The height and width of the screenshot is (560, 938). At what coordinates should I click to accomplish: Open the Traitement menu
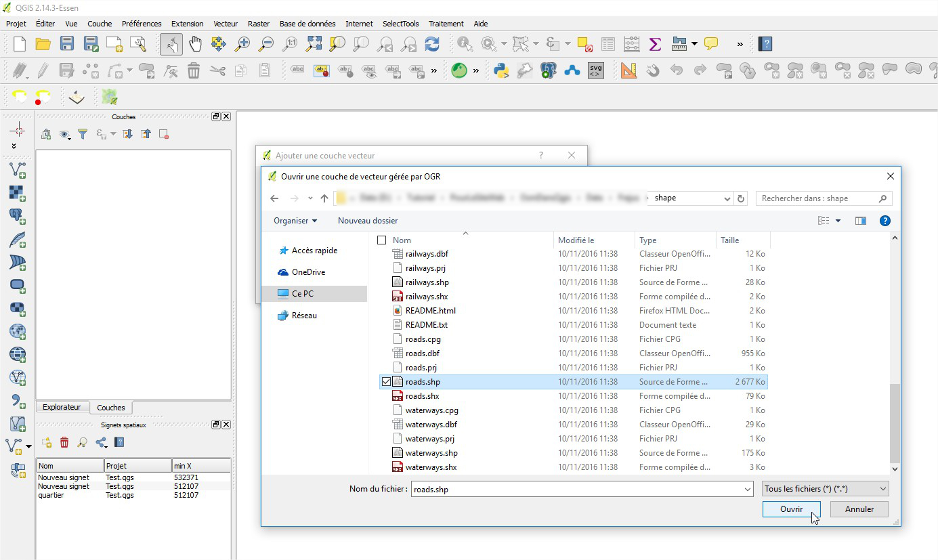[x=446, y=24]
